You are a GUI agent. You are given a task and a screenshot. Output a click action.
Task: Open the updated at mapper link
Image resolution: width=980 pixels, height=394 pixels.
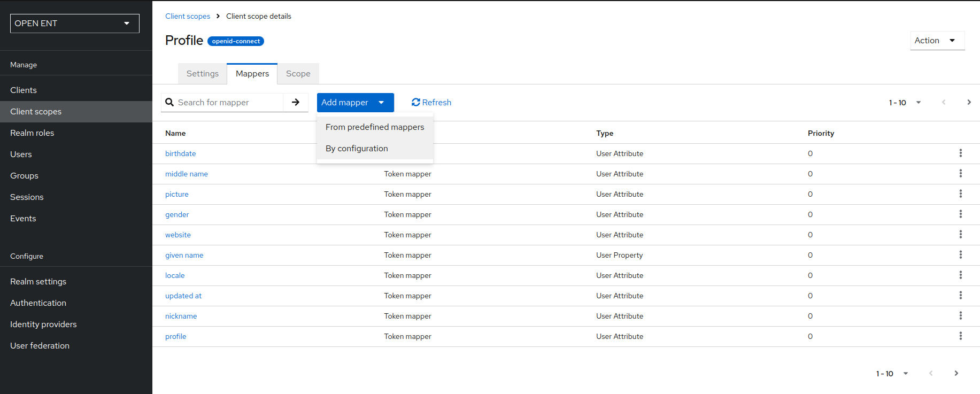(x=183, y=296)
